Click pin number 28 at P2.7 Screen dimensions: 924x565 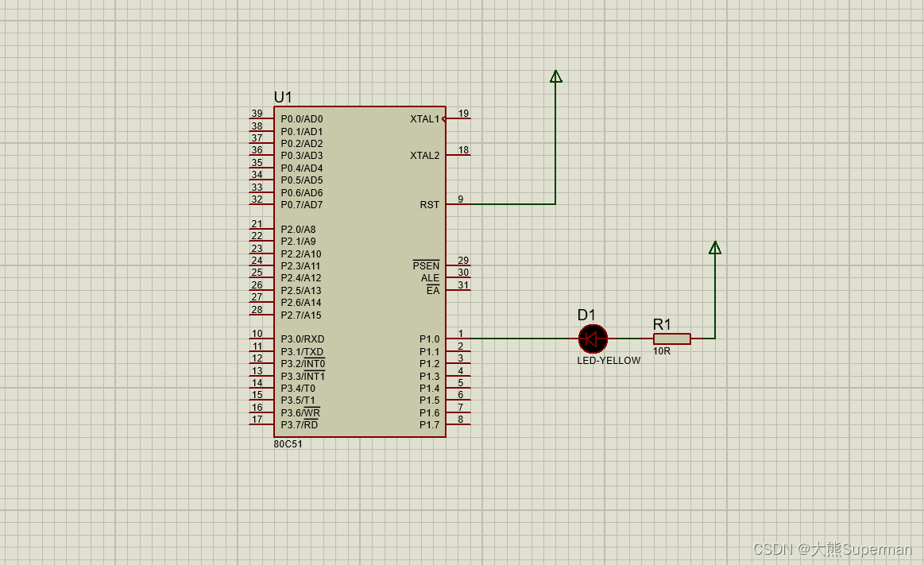(x=257, y=309)
